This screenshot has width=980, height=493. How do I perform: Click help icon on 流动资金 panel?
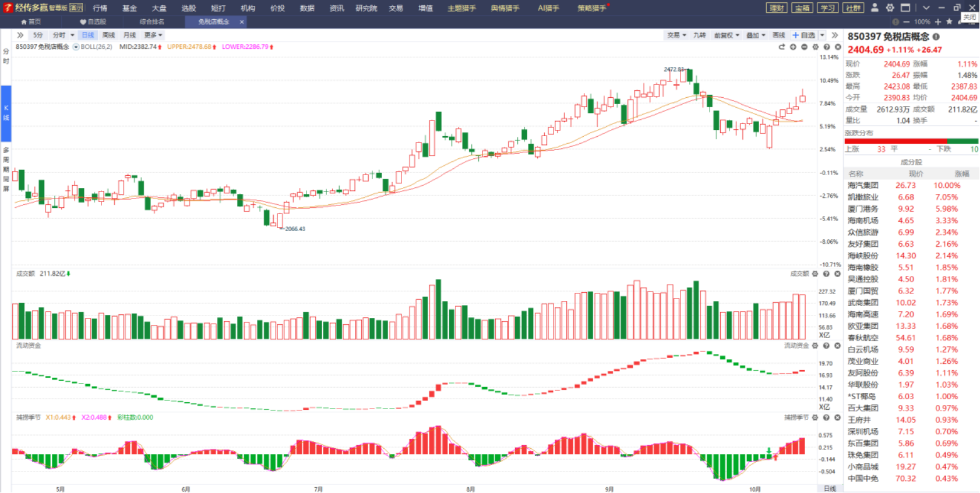coord(826,346)
